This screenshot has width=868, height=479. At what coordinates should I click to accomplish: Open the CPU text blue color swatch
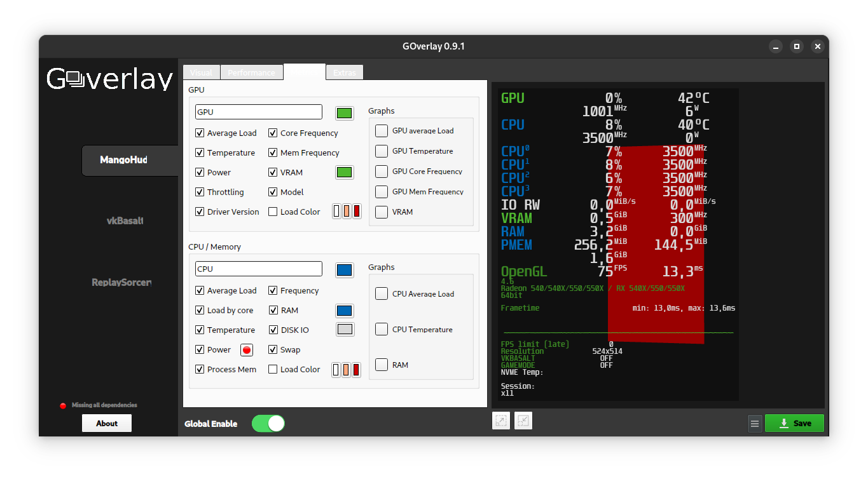coord(345,270)
